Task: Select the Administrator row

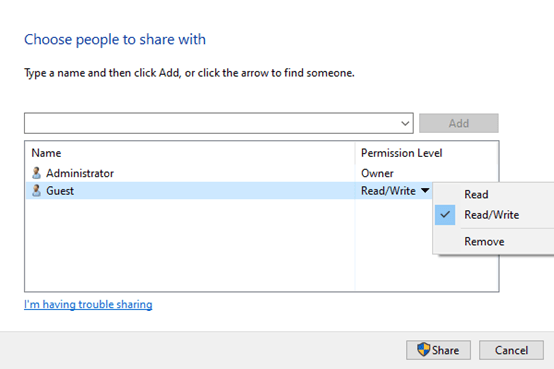Action: pyautogui.click(x=261, y=173)
